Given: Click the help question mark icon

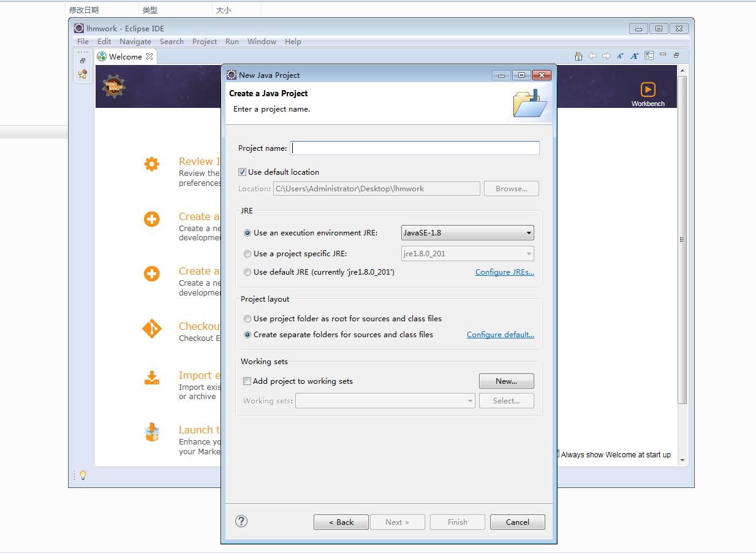Looking at the screenshot, I should 241,521.
